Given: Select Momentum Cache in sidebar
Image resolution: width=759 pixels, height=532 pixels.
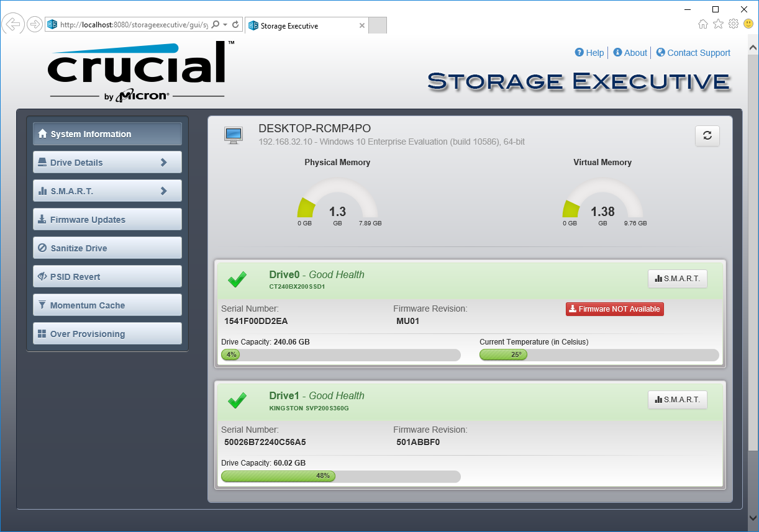Looking at the screenshot, I should 107,305.
